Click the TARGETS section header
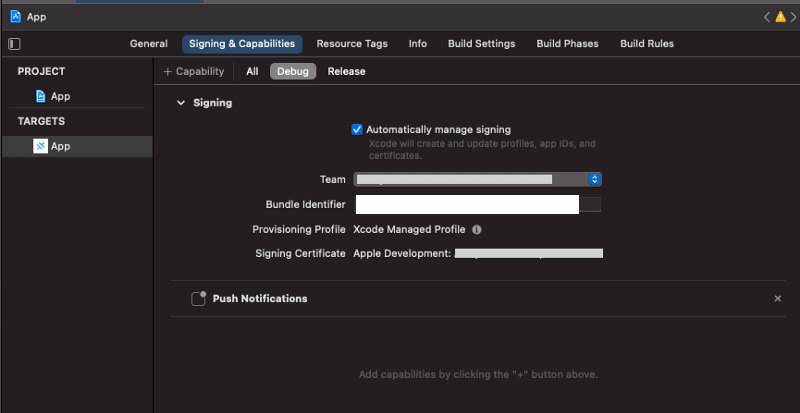800x413 pixels. pos(41,122)
